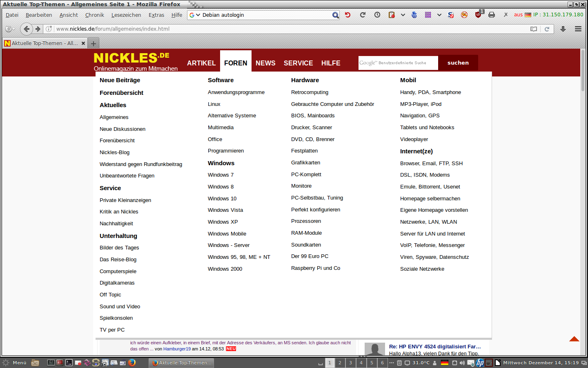Open the history clock icon
The height and width of the screenshot is (368, 588).
click(377, 15)
